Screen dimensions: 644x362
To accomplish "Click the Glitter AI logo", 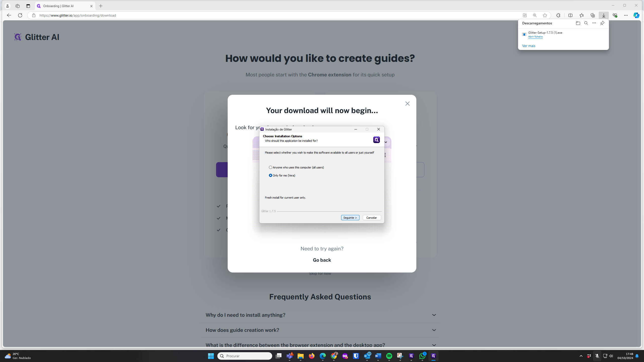I will coord(37,37).
